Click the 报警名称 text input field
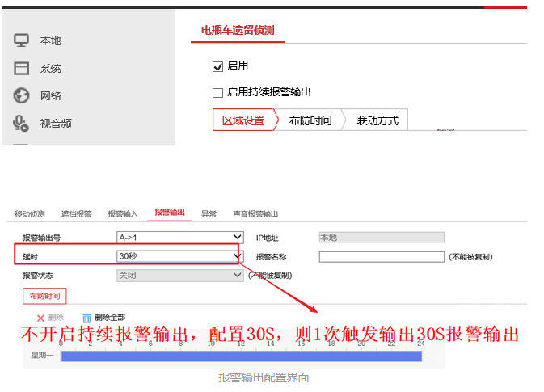Viewport: 544px width, 392px height. (382, 257)
